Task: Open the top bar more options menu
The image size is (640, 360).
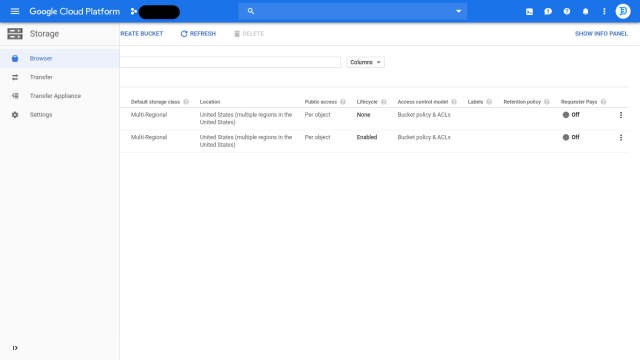Action: point(604,11)
